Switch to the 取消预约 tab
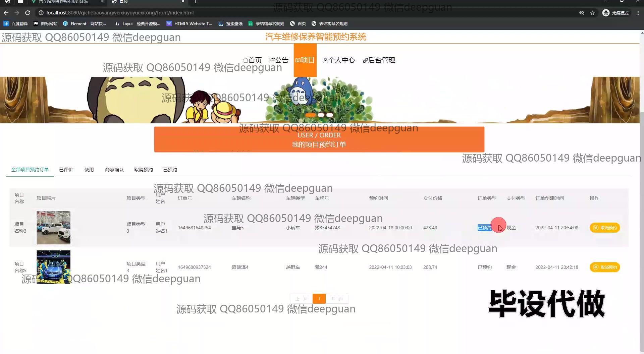 pos(144,170)
